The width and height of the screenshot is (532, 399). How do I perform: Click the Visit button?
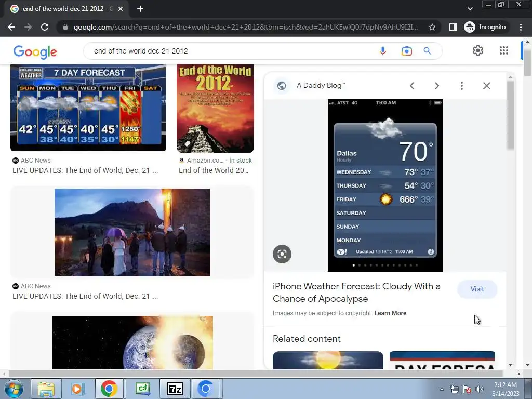tap(477, 289)
